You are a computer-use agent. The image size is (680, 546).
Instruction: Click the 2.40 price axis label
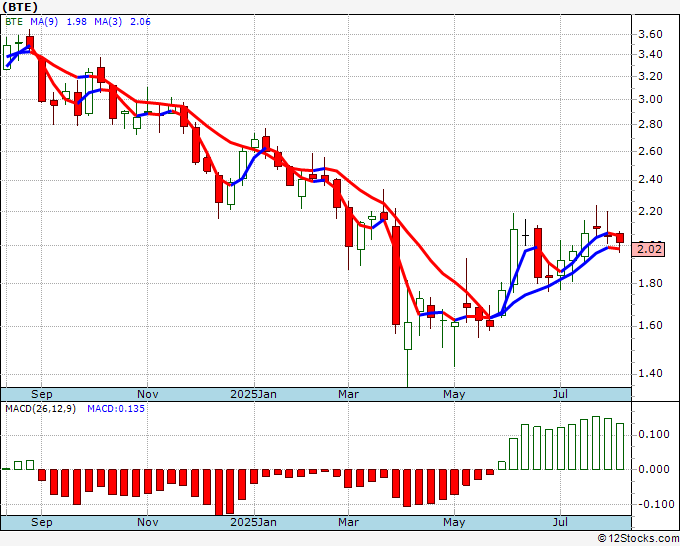[x=650, y=180]
